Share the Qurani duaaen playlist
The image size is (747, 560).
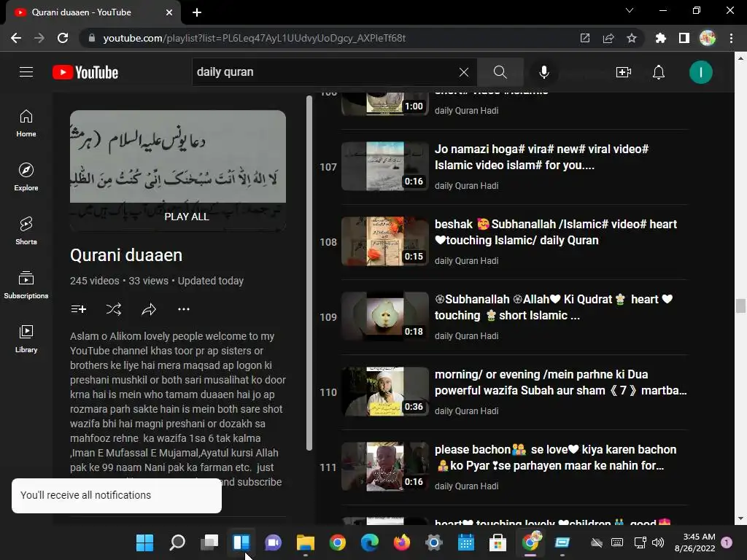(149, 309)
